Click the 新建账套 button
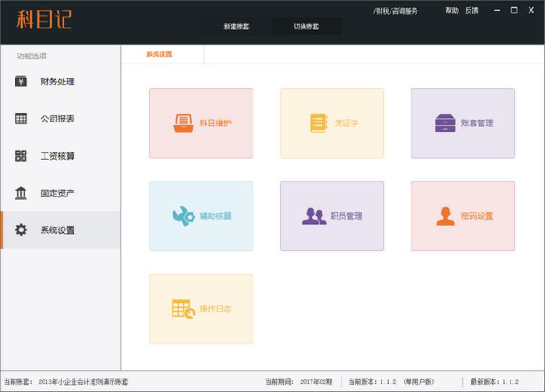 click(237, 26)
